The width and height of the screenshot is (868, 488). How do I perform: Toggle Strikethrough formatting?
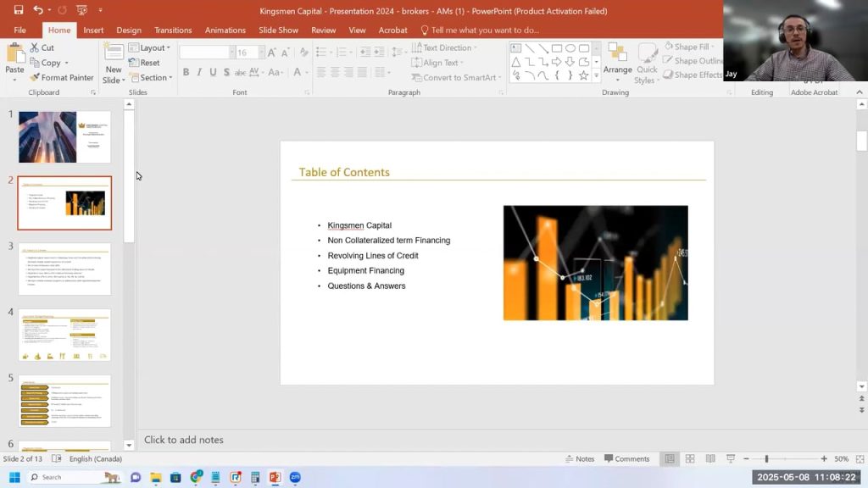pos(240,72)
